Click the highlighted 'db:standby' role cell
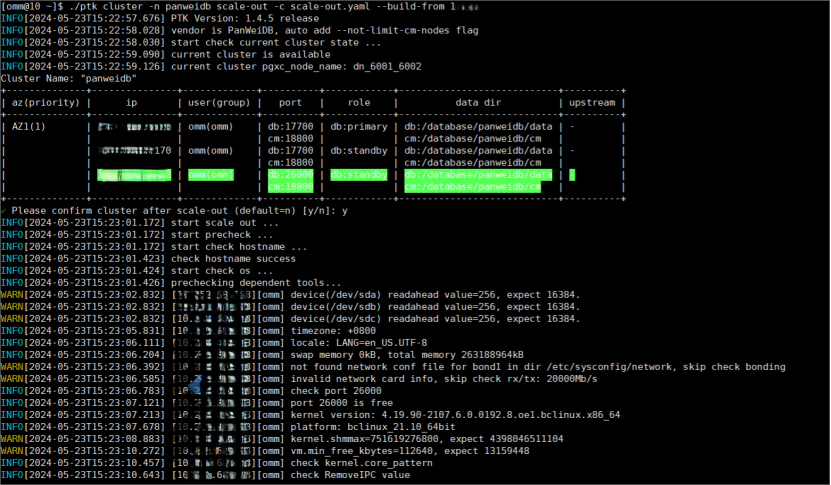831x485 pixels. click(359, 175)
